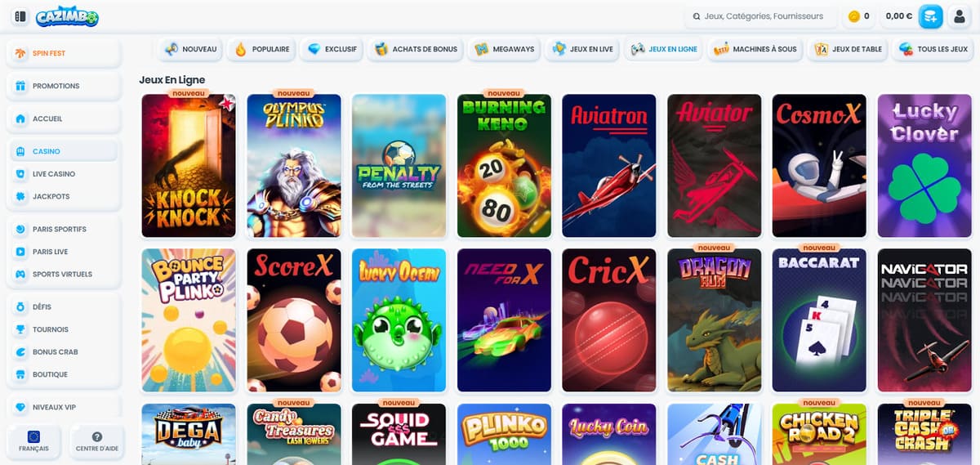Open the Centre d'aide help button
This screenshot has width=980, height=465.
pos(97,441)
